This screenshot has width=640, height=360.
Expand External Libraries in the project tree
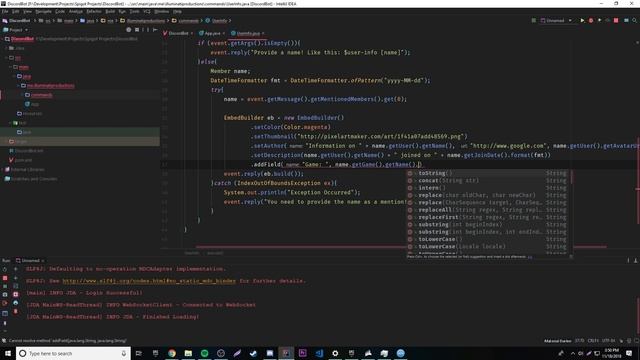[x=3, y=169]
